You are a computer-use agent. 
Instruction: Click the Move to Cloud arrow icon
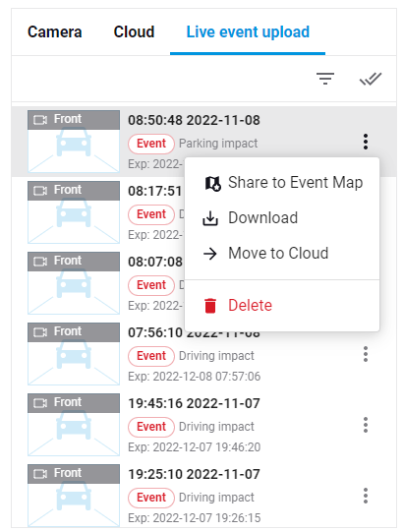[x=210, y=254]
